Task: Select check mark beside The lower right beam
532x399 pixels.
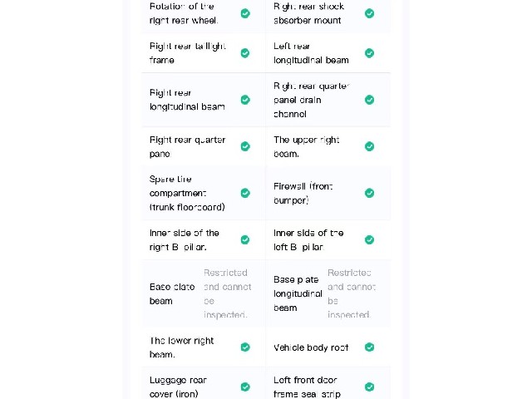Action: coord(245,347)
